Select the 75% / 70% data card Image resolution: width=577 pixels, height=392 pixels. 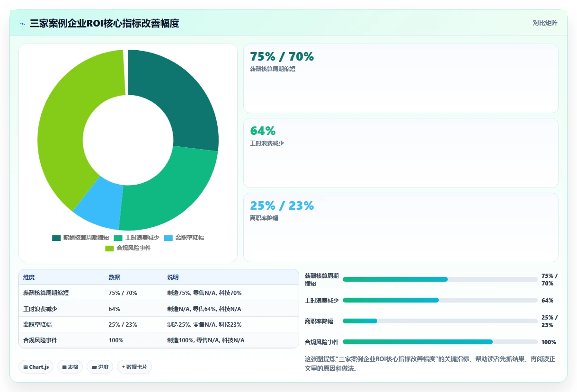click(401, 78)
